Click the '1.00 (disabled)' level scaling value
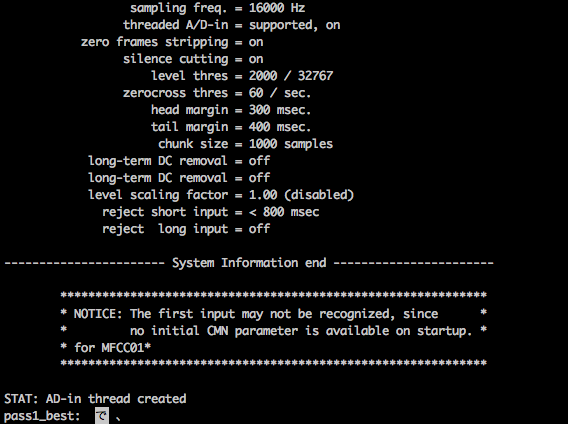The image size is (568, 424). pos(301,195)
